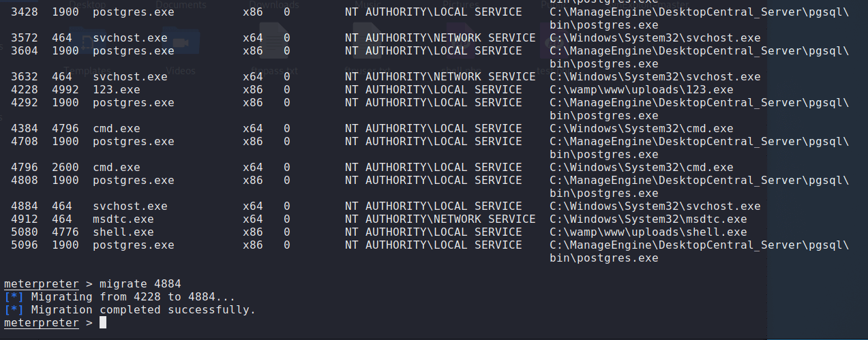
Task: Click PID 3632 in the process list
Action: tap(25, 77)
